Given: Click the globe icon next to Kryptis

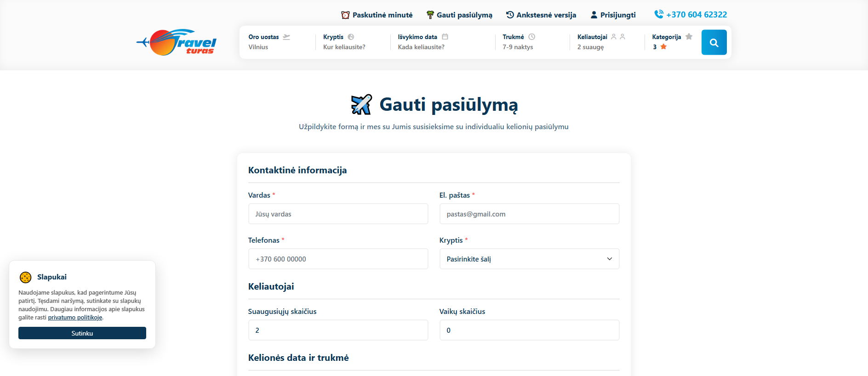Looking at the screenshot, I should [x=351, y=37].
